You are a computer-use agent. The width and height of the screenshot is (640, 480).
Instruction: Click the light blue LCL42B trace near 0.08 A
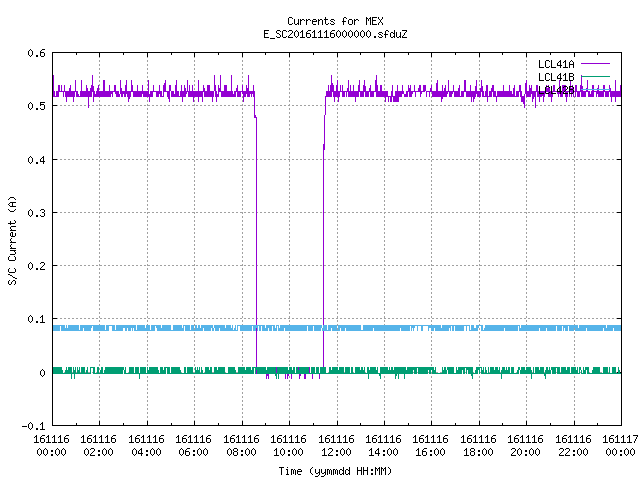click(x=337, y=328)
